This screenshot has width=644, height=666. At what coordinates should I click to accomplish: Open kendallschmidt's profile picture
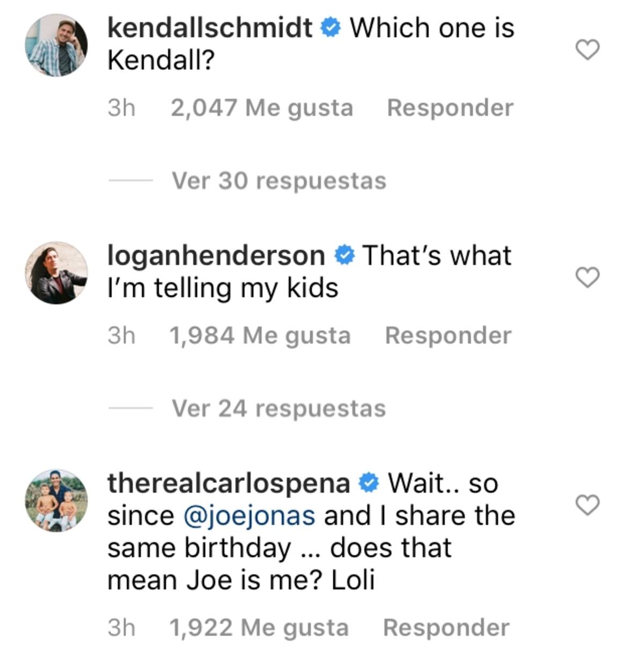(x=56, y=46)
